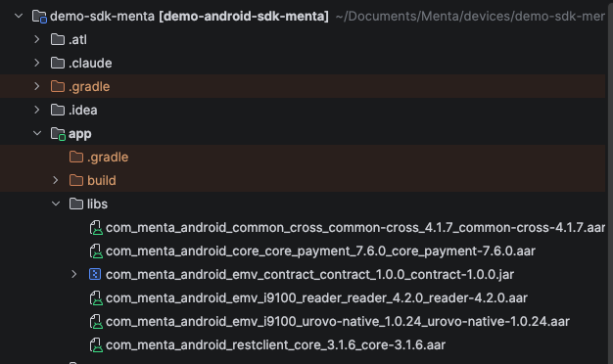
Task: Expand the .idea folder chevron
Action: point(37,110)
